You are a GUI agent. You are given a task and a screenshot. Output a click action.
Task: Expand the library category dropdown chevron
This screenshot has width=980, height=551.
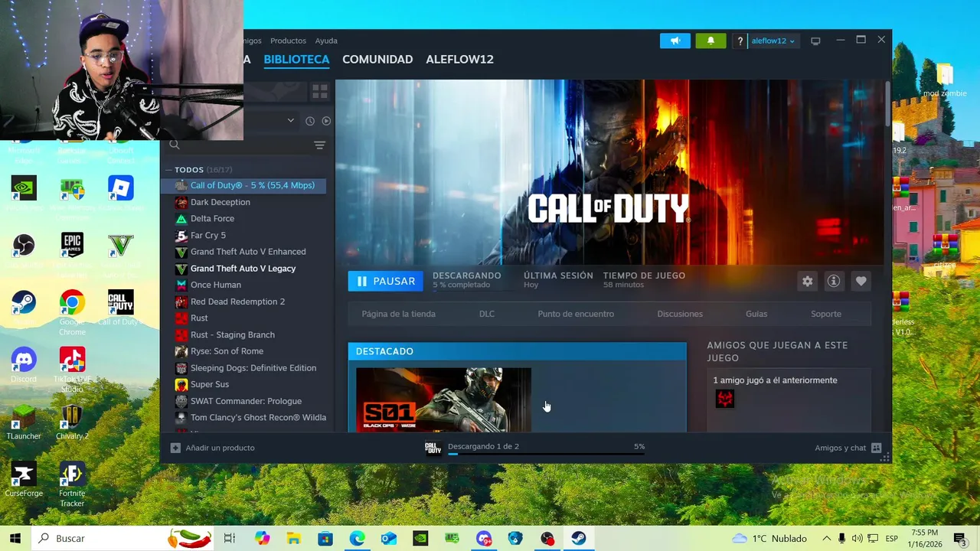[x=290, y=120]
